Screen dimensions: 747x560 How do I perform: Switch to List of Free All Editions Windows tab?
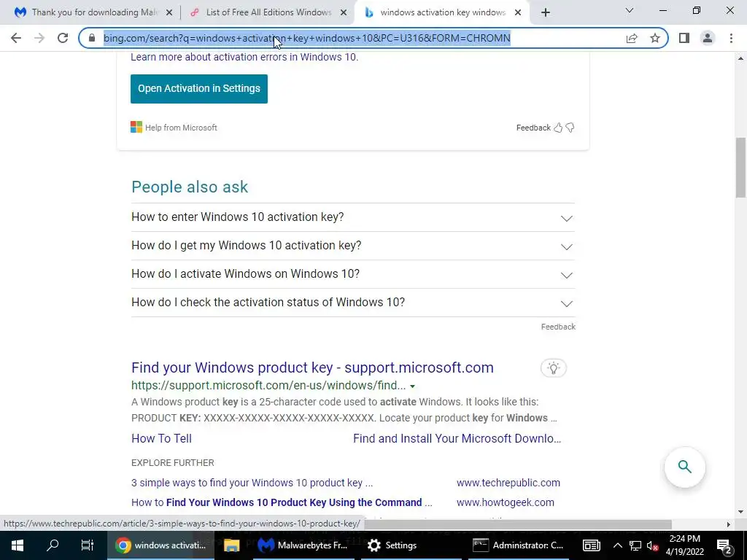pyautogui.click(x=268, y=12)
